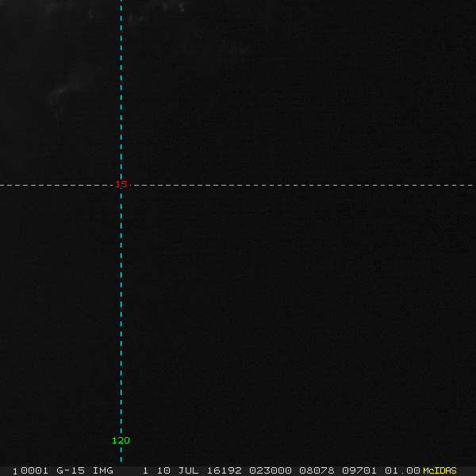Click the 01.00 resolution value
The width and height of the screenshot is (476, 476).
coord(402,470)
